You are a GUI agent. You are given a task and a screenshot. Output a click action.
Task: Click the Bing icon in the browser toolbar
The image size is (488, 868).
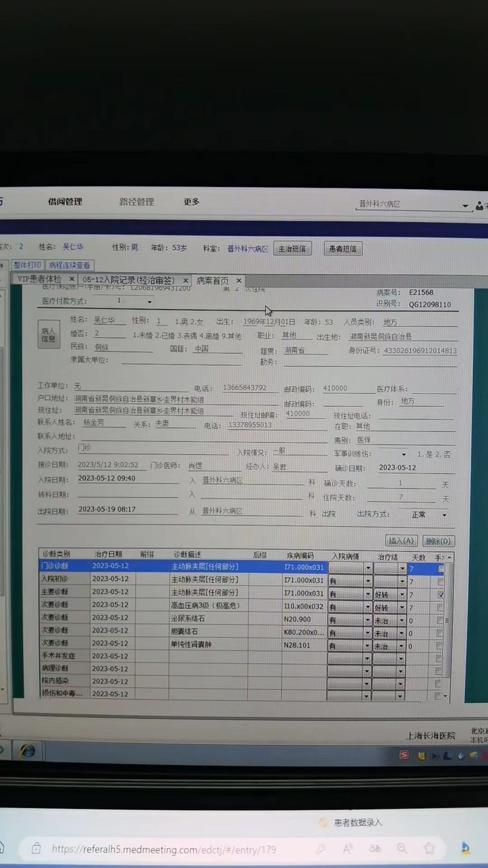click(465, 848)
